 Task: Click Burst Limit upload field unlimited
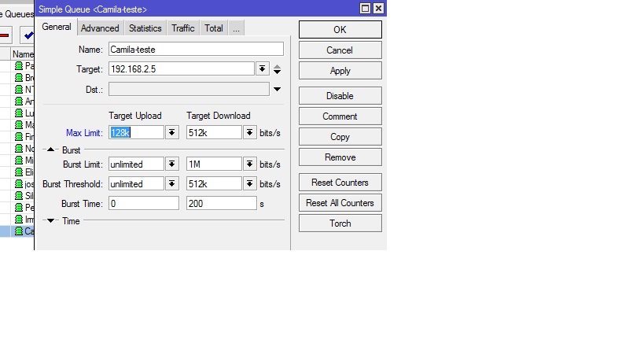coord(136,164)
